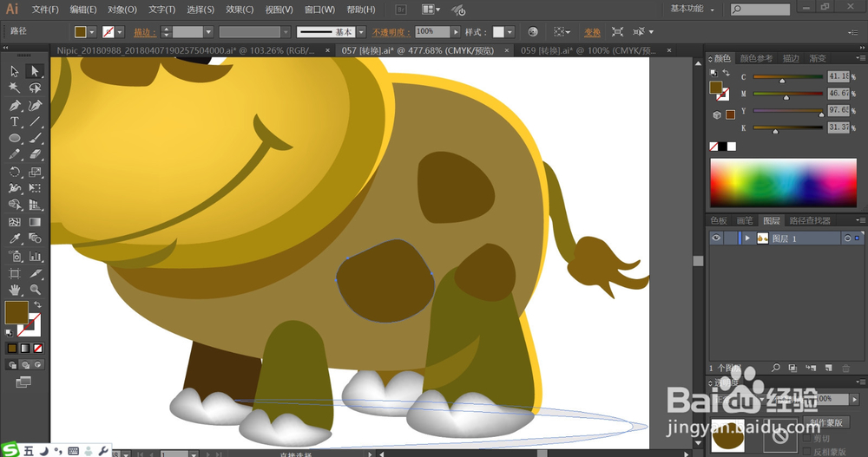
Task: Select the Lasso tool
Action: tap(35, 88)
